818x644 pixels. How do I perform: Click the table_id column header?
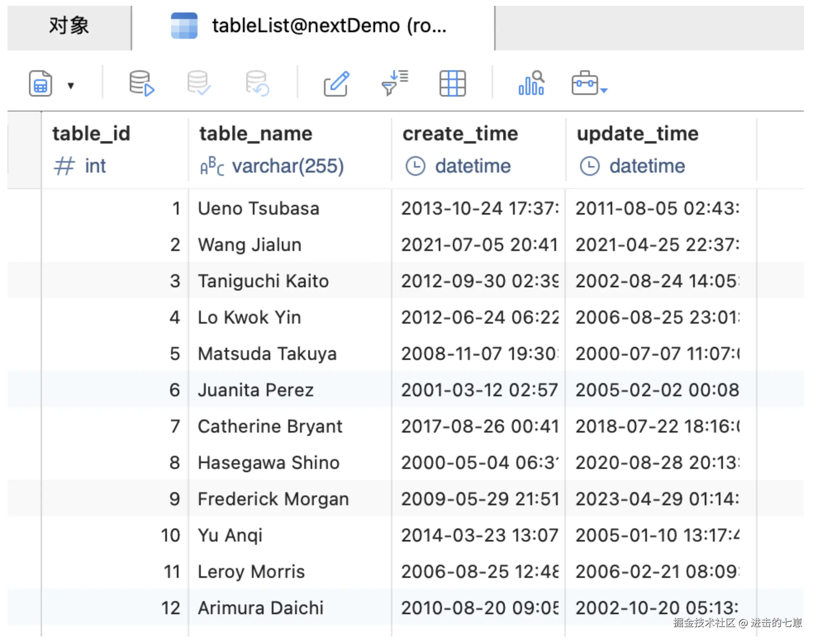(91, 134)
